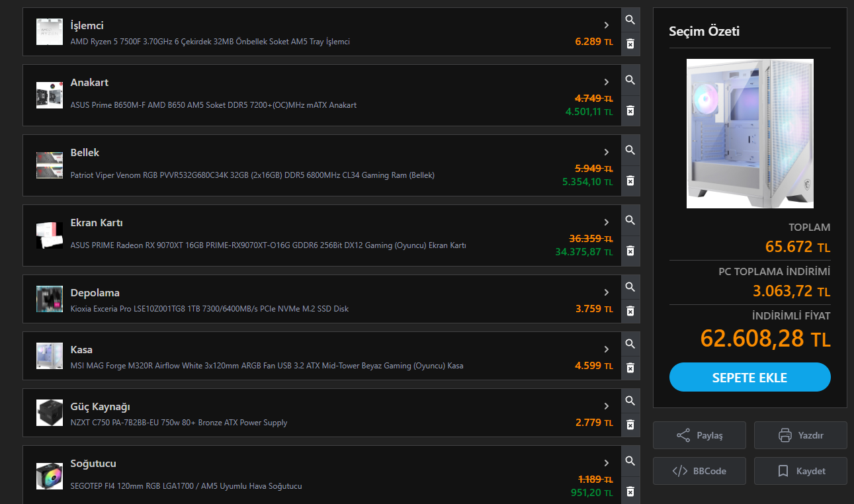The width and height of the screenshot is (854, 504).
Task: Open the SEGOTEP FI4 cooler product link
Action: click(187, 486)
